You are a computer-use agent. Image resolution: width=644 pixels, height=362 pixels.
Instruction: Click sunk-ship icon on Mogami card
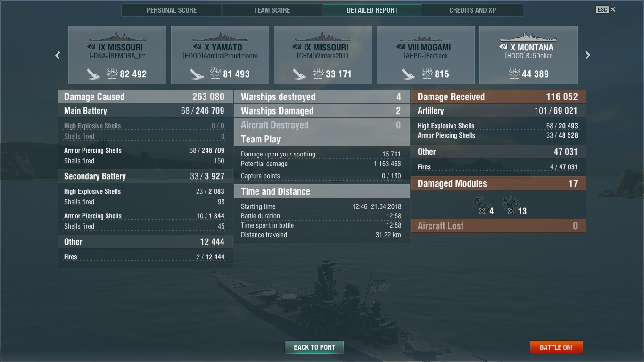point(409,73)
